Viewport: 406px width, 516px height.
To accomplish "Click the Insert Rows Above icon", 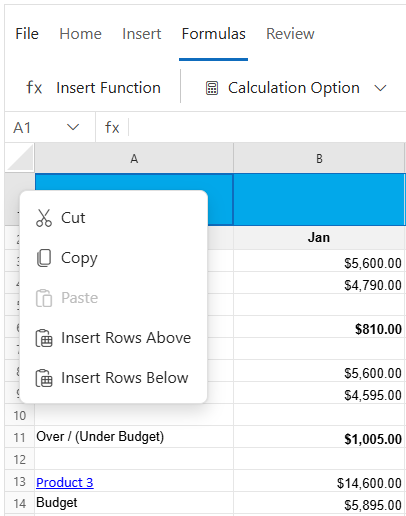I will tap(44, 338).
